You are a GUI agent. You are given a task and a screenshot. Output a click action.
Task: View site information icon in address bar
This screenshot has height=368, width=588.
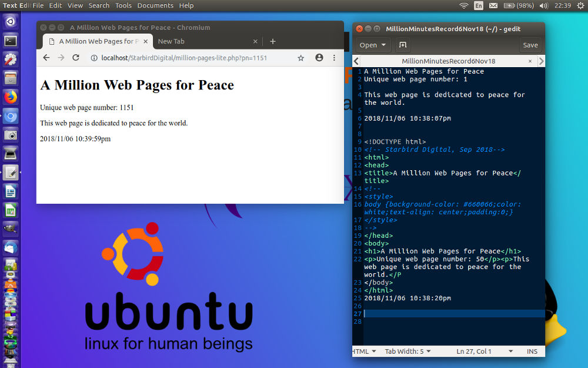(94, 58)
